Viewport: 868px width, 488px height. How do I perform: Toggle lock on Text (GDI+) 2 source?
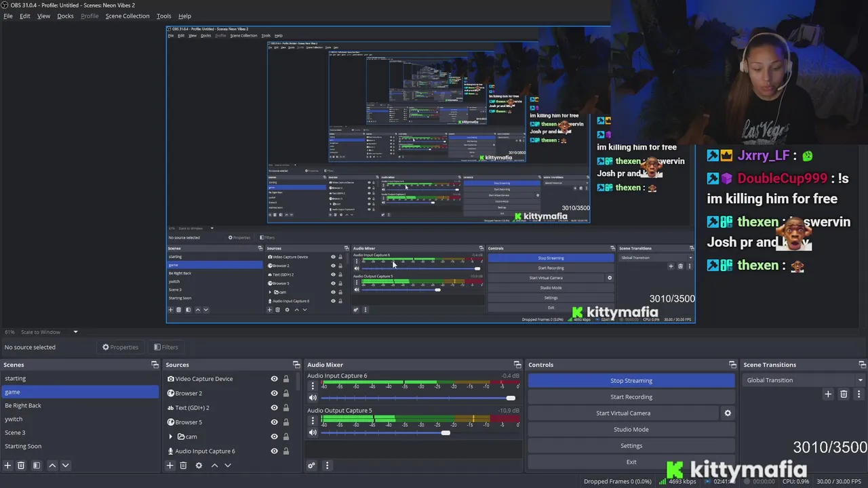[x=286, y=407]
